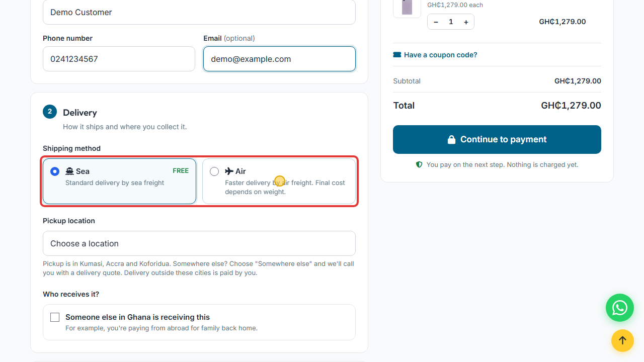Click the ship icon on Sea option
Screen dimensions: 644x362
click(69, 171)
